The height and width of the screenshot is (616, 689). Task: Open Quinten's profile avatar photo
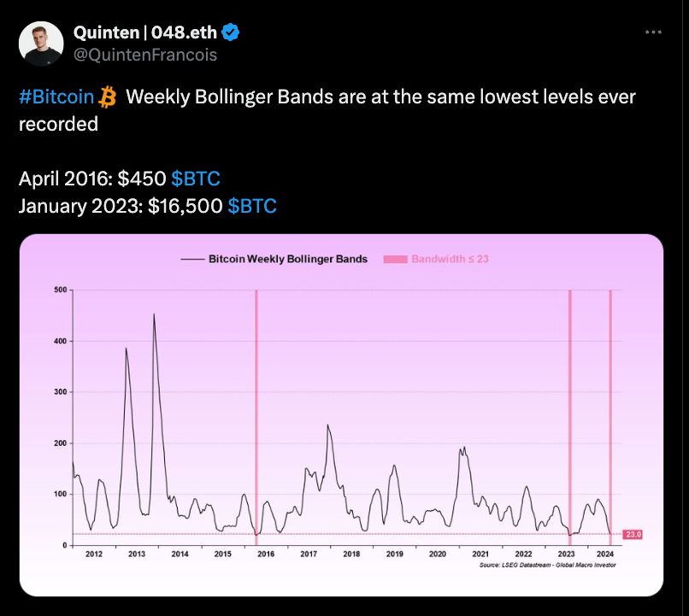point(42,44)
